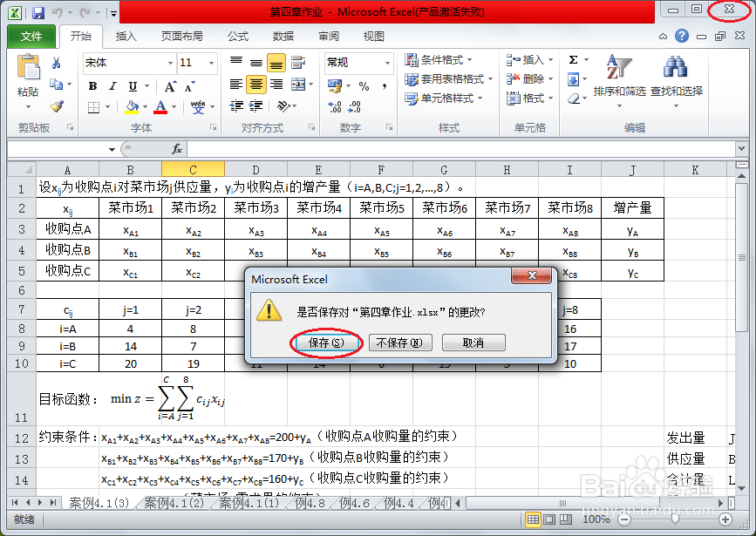Click the text orientation icon
The height and width of the screenshot is (536, 756).
pos(283,106)
